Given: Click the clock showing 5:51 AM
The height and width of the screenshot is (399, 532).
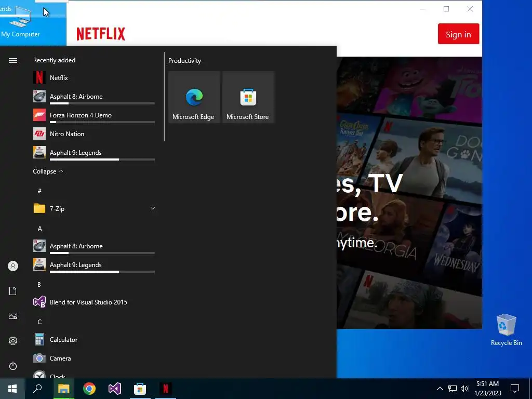Looking at the screenshot, I should click(487, 384).
